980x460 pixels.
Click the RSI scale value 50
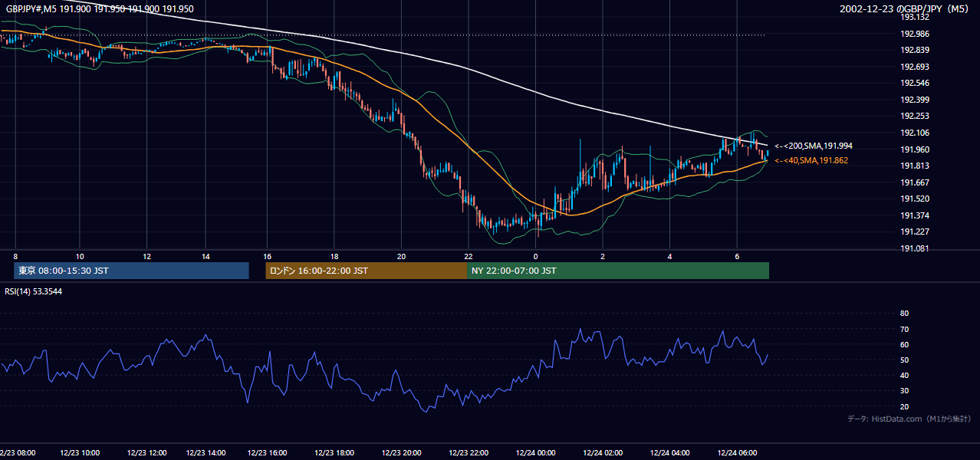point(904,360)
